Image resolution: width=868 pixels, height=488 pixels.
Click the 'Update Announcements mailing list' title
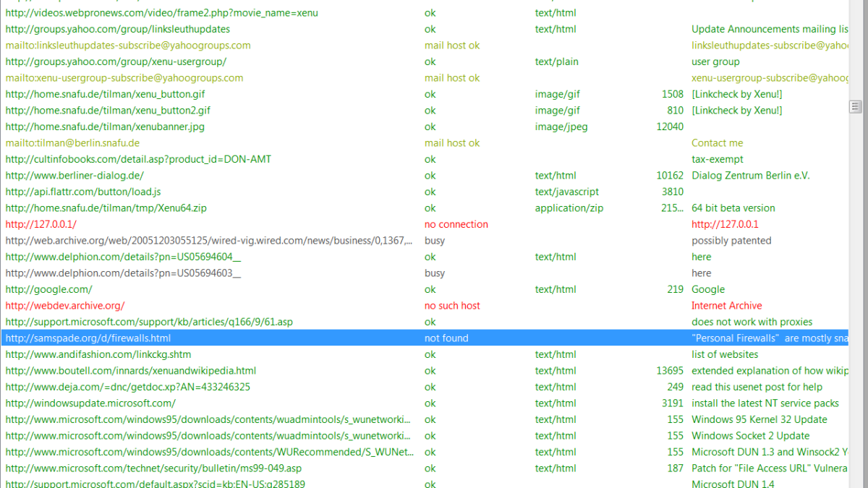tap(770, 29)
